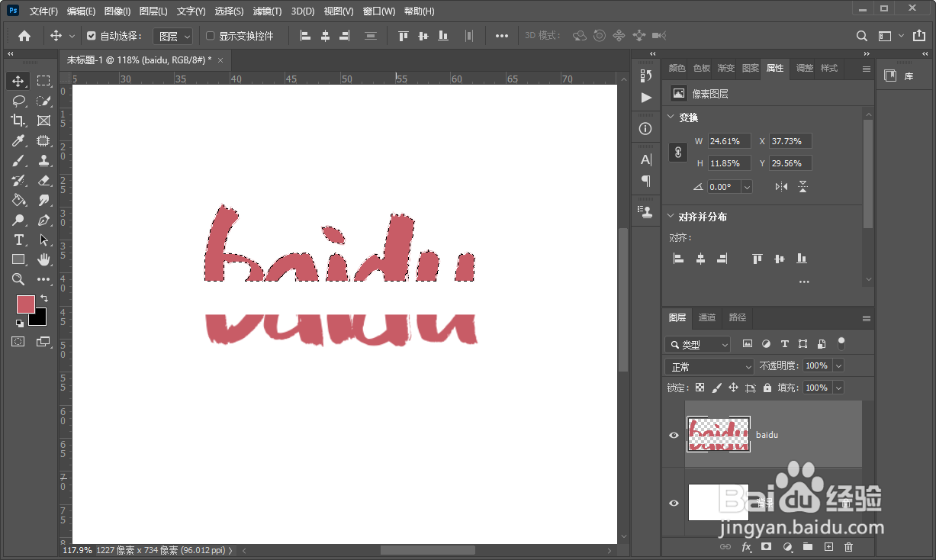This screenshot has height=560, width=936.
Task: Open the Info panel icon
Action: [x=646, y=128]
